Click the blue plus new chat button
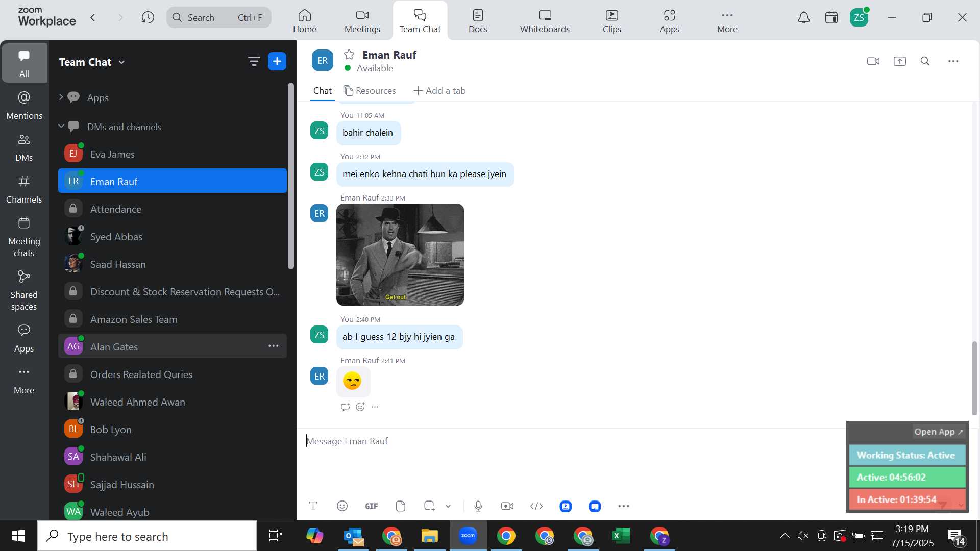Screen dimensions: 980x551 (x=277, y=62)
